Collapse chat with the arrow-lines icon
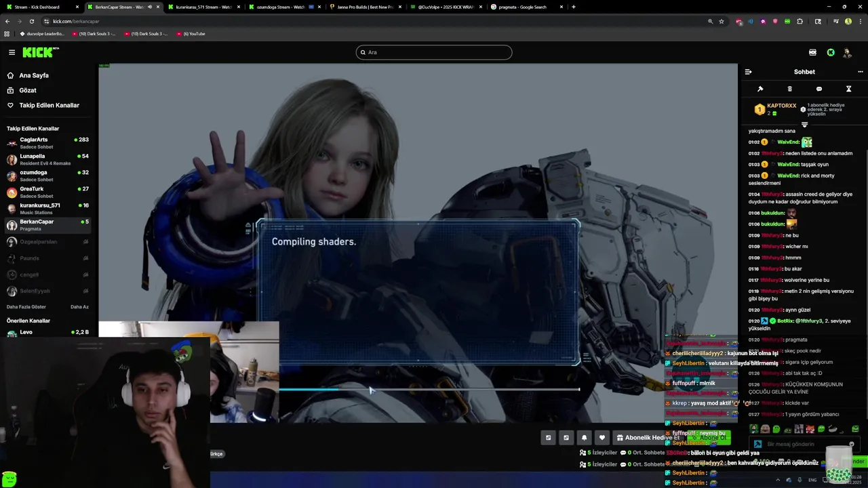 (748, 72)
